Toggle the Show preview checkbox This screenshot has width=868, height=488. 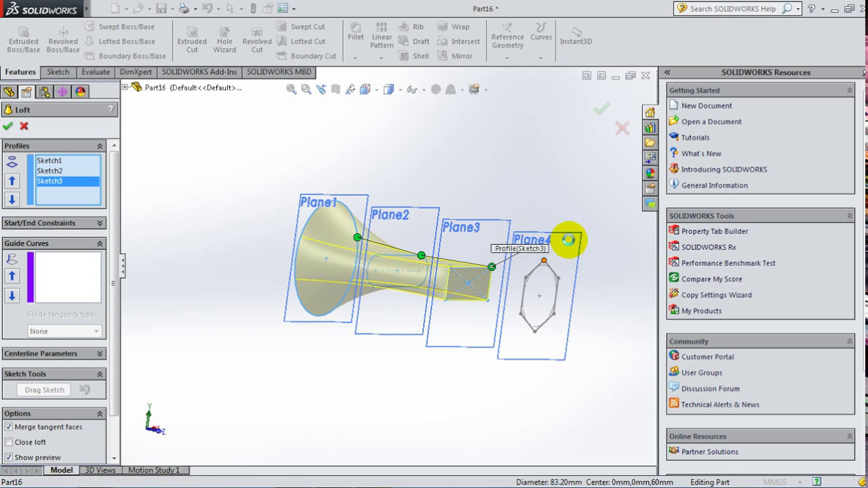pos(9,457)
